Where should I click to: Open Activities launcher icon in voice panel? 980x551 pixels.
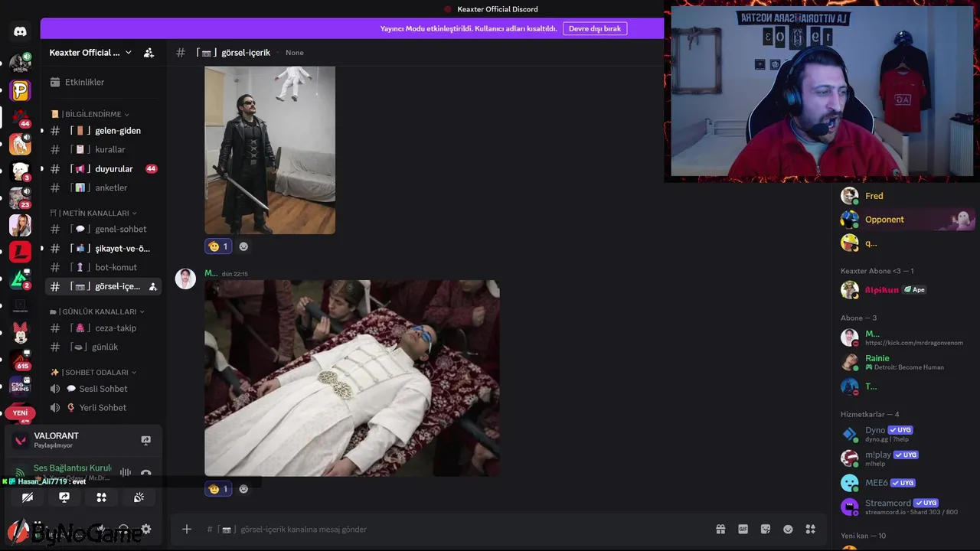pyautogui.click(x=101, y=497)
